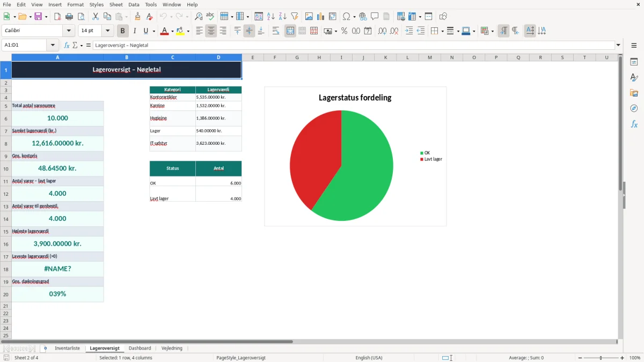Expand the formula bar
The width and height of the screenshot is (644, 362).
[x=618, y=45]
